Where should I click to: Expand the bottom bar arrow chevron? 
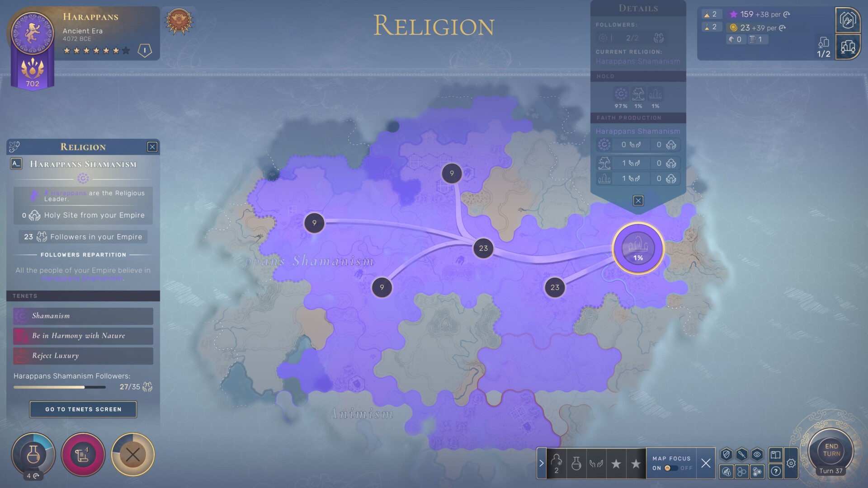[541, 463]
